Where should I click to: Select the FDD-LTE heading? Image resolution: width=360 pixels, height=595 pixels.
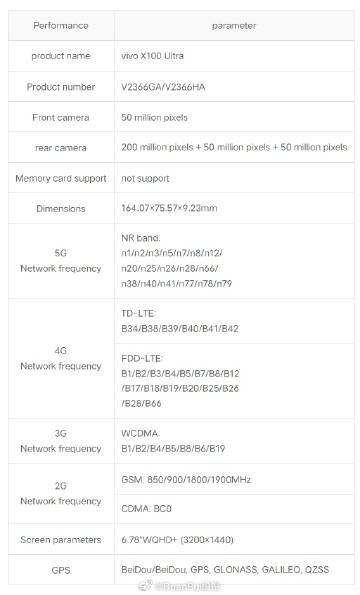(141, 359)
